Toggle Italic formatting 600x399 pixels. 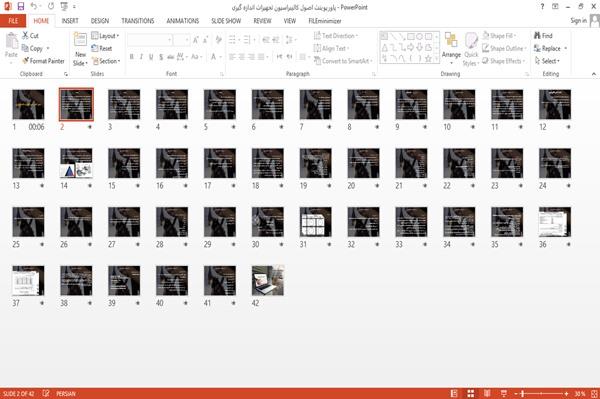point(141,57)
